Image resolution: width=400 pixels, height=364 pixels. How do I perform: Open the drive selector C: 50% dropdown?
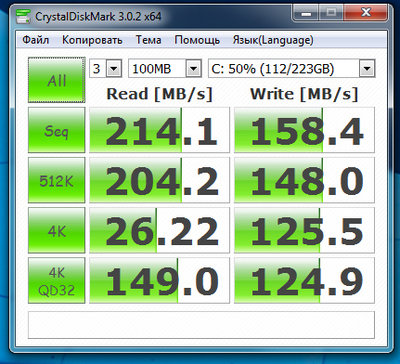[292, 69]
